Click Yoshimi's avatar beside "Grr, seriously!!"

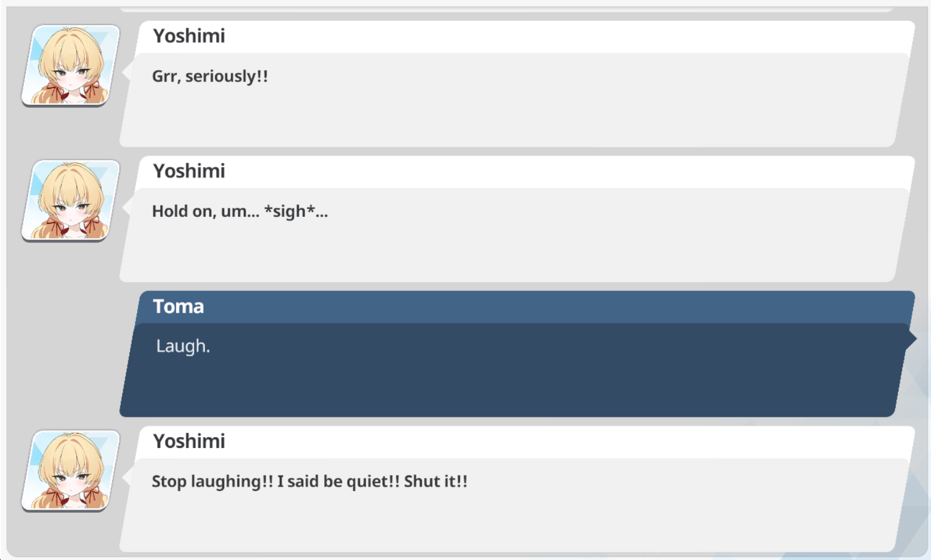click(71, 65)
